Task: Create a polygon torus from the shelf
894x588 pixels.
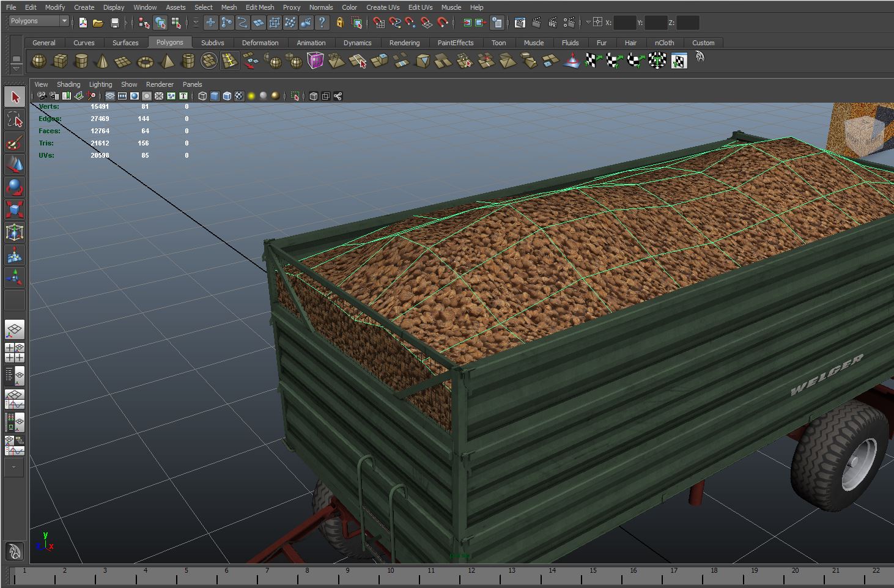Action: click(x=145, y=61)
